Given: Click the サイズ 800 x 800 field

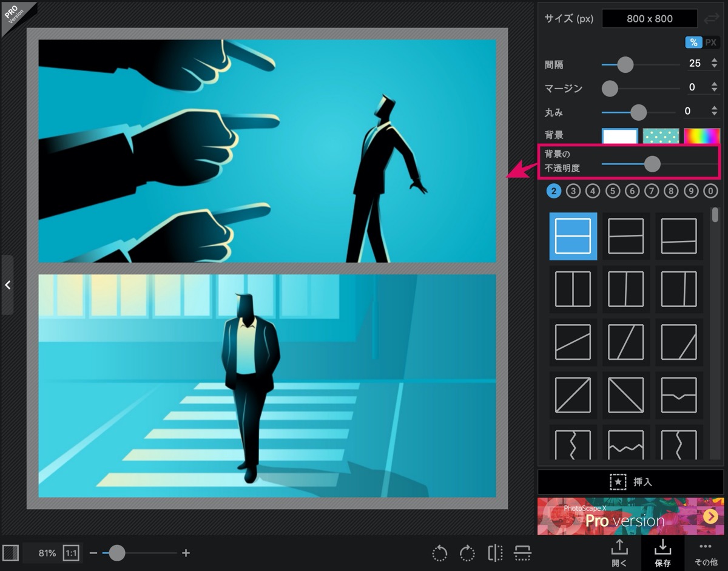Looking at the screenshot, I should [650, 19].
